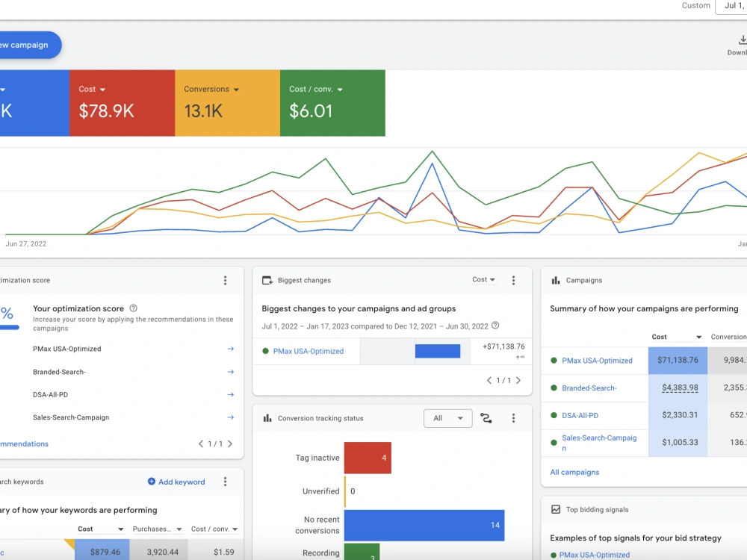
Task: Go to previous page in Biggest changes card
Action: pyautogui.click(x=489, y=381)
